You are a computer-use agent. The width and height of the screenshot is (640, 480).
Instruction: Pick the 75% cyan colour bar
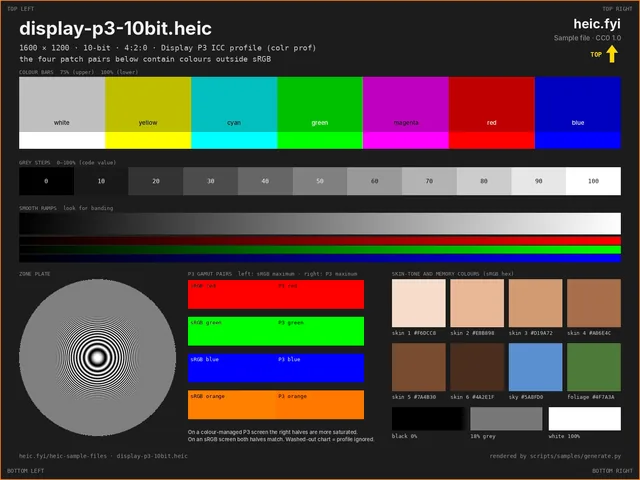point(234,104)
